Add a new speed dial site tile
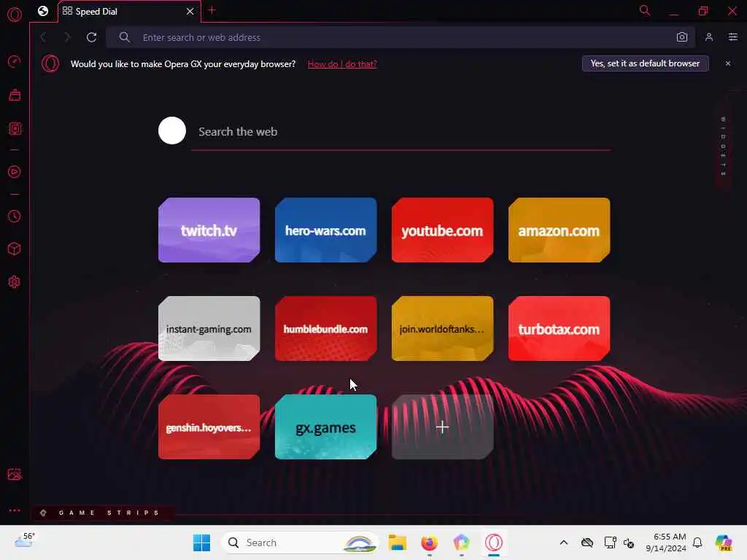747x560 pixels. [x=443, y=427]
